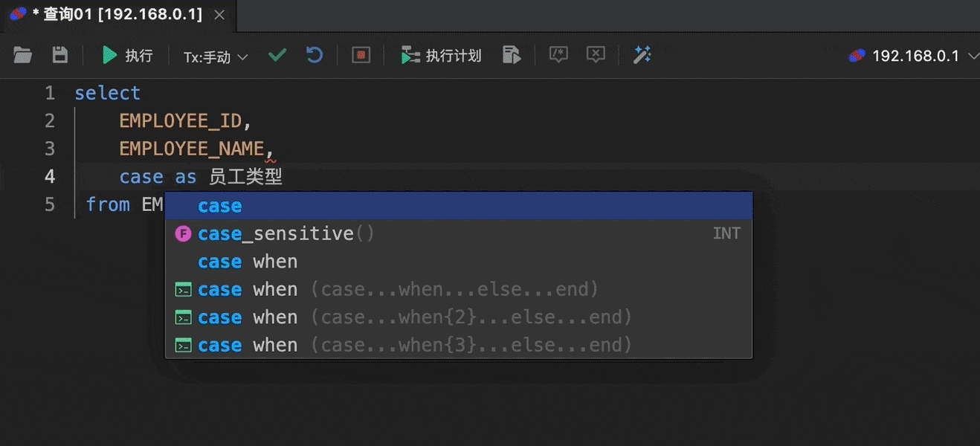Click the export results icon beside 执行计划
Screen dimensions: 980x446
[512, 55]
